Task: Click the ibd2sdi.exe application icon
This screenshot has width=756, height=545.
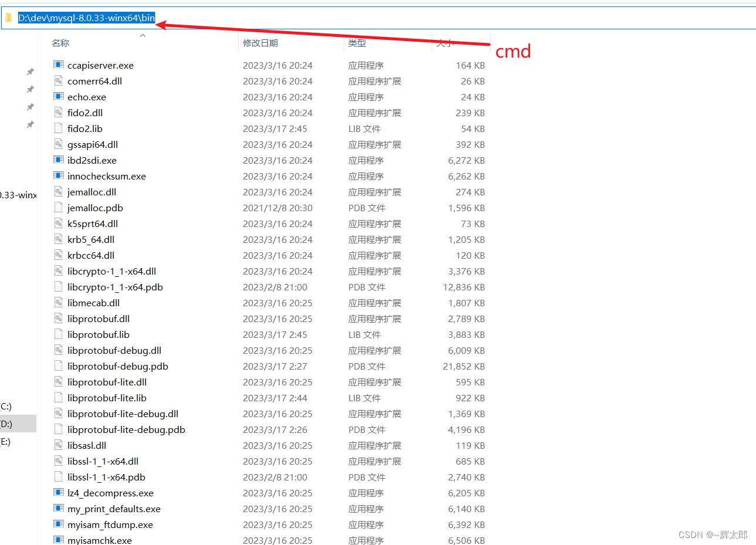Action: click(x=59, y=160)
